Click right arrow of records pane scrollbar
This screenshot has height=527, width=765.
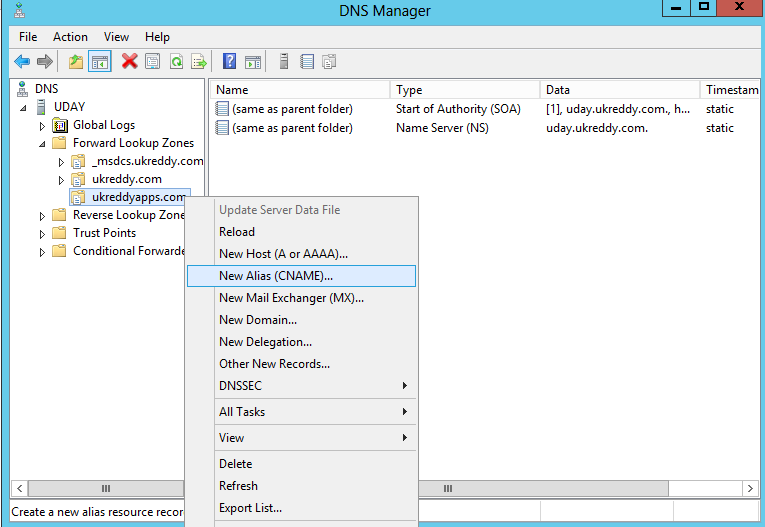tap(750, 488)
